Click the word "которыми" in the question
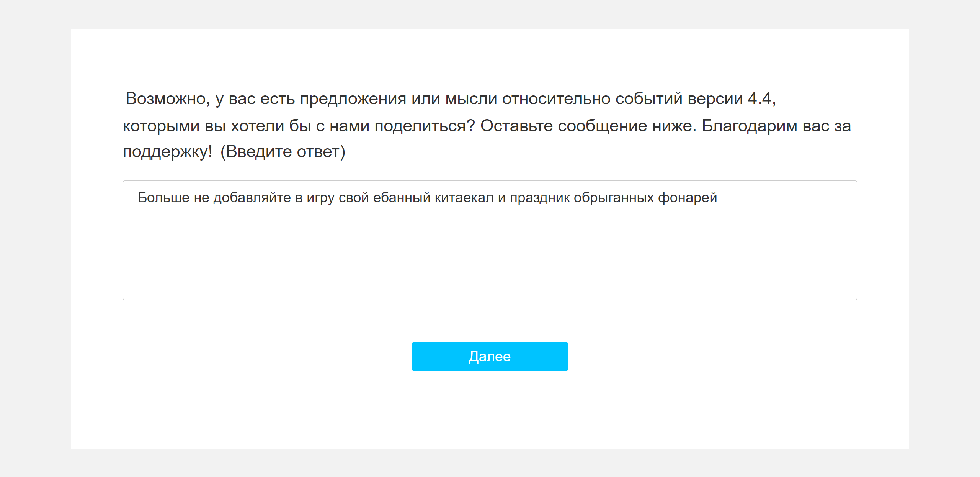This screenshot has height=477, width=980. coord(161,126)
